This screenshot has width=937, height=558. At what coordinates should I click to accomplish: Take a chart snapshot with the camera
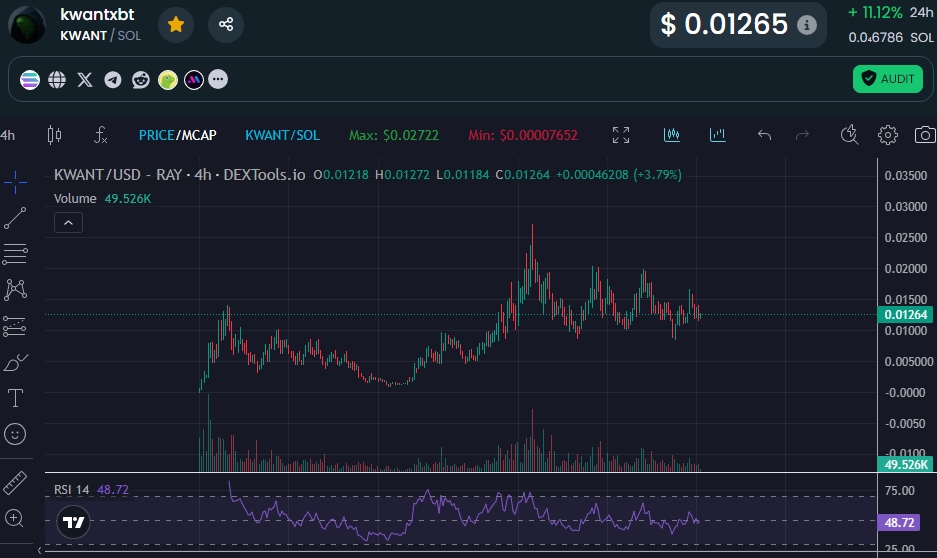pyautogui.click(x=925, y=135)
